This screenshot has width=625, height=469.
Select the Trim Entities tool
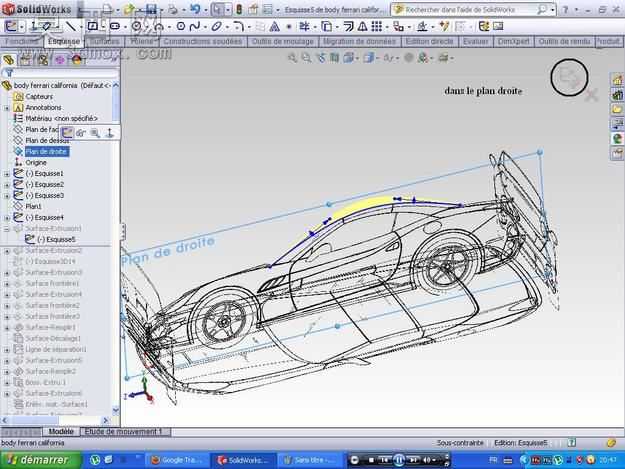305,26
